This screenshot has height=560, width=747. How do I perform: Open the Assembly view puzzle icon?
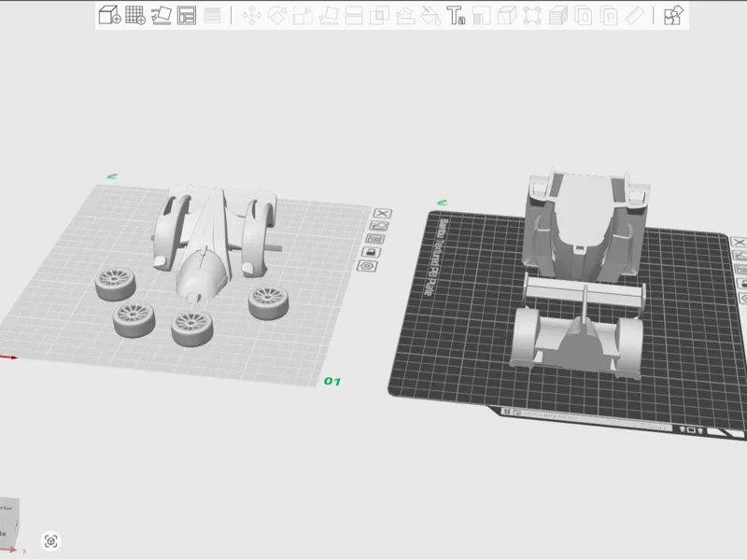coord(673,15)
